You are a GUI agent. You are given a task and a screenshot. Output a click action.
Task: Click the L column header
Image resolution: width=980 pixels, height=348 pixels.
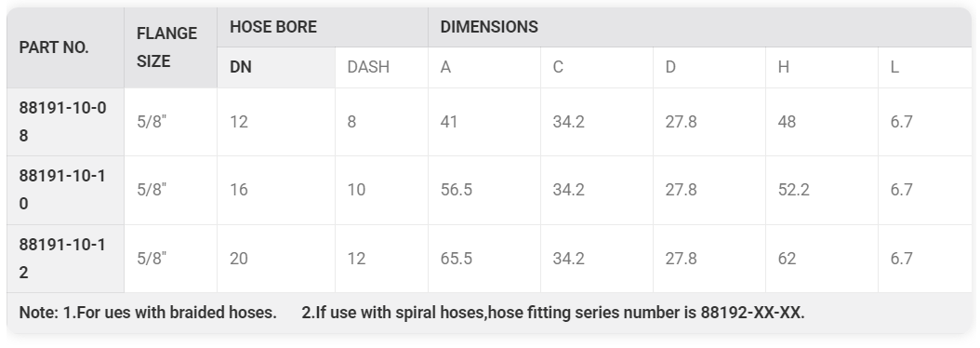coord(894,67)
